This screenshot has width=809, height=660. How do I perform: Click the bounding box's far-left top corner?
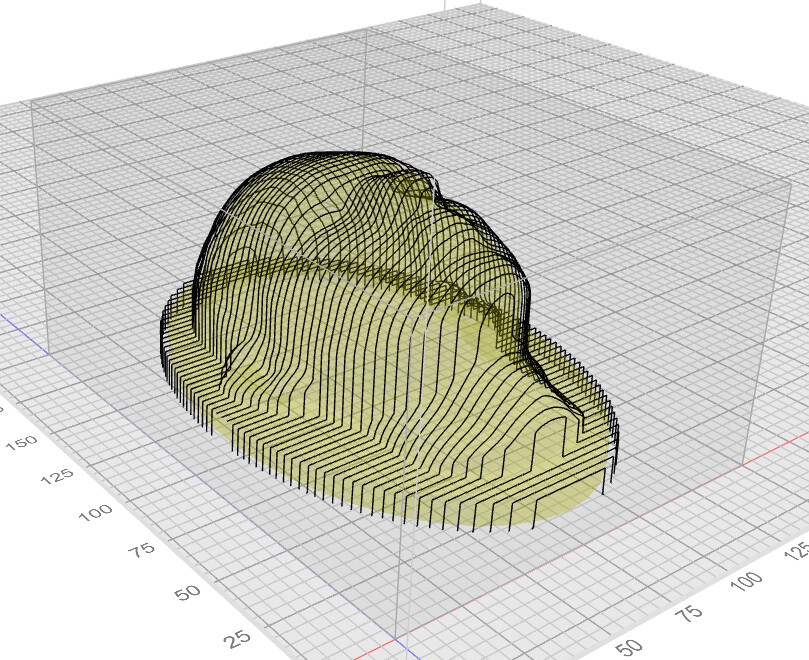(x=32, y=101)
